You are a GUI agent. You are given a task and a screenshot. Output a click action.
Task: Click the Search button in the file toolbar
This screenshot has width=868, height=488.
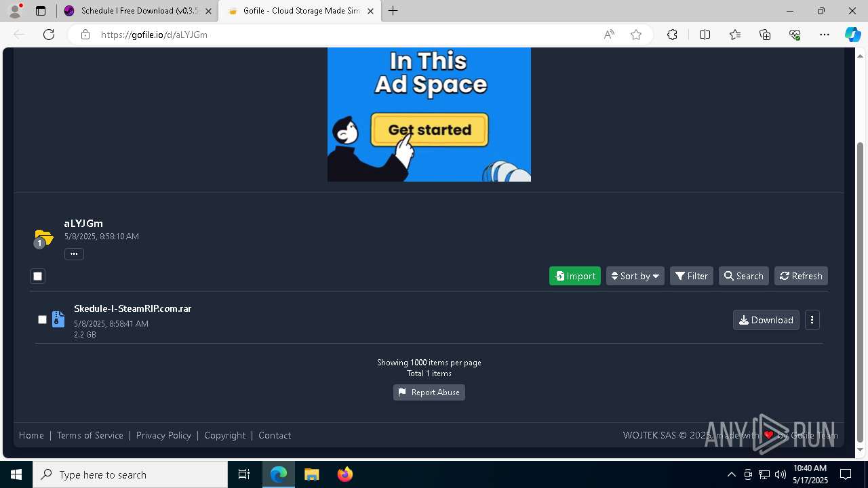click(x=743, y=276)
